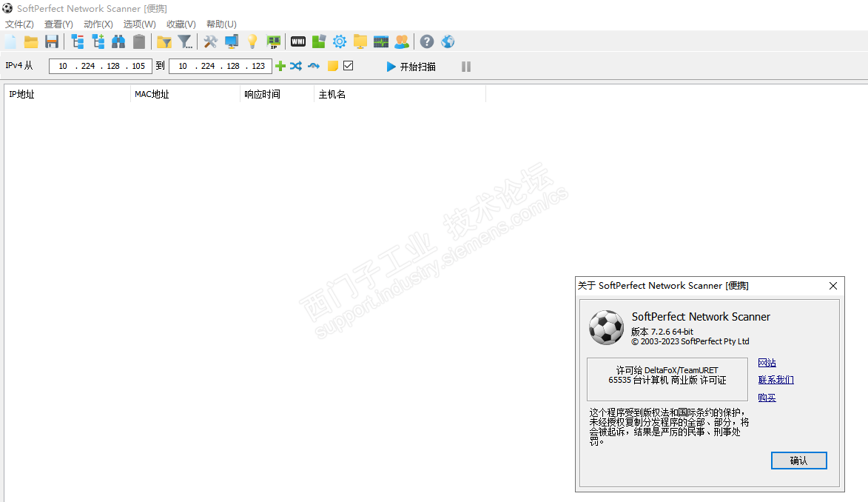868x502 pixels.
Task: Sort by IP地址 column header
Action: coord(67,94)
